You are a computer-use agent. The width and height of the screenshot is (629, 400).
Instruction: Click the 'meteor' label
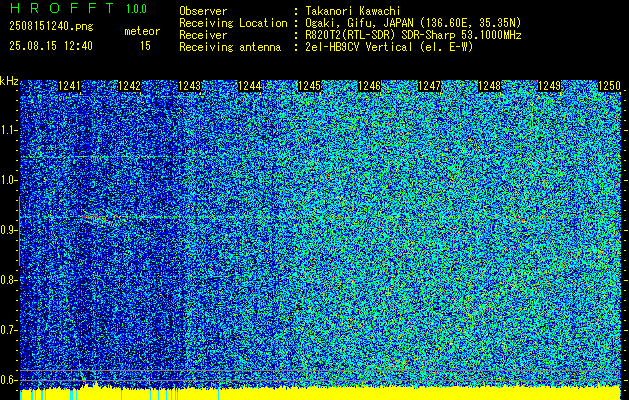point(142,32)
